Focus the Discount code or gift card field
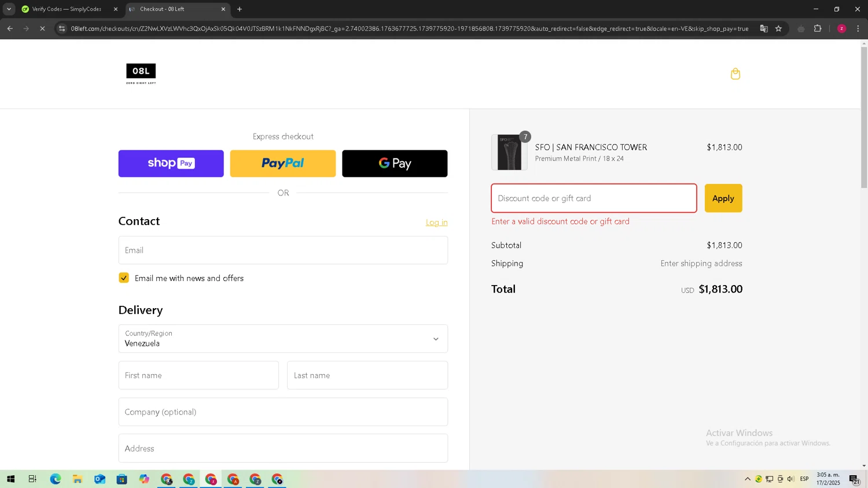The height and width of the screenshot is (488, 868). 594,198
